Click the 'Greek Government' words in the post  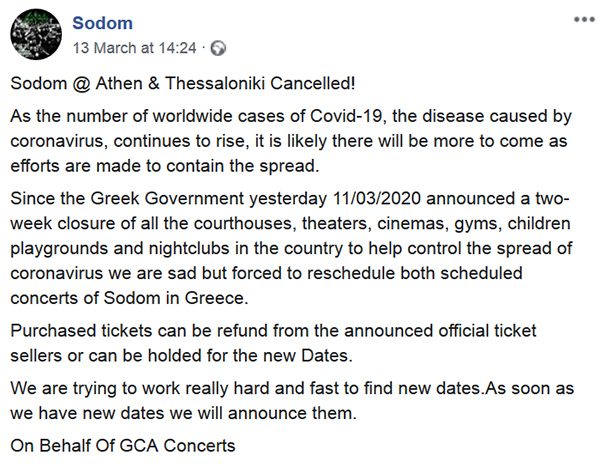pyautogui.click(x=167, y=199)
